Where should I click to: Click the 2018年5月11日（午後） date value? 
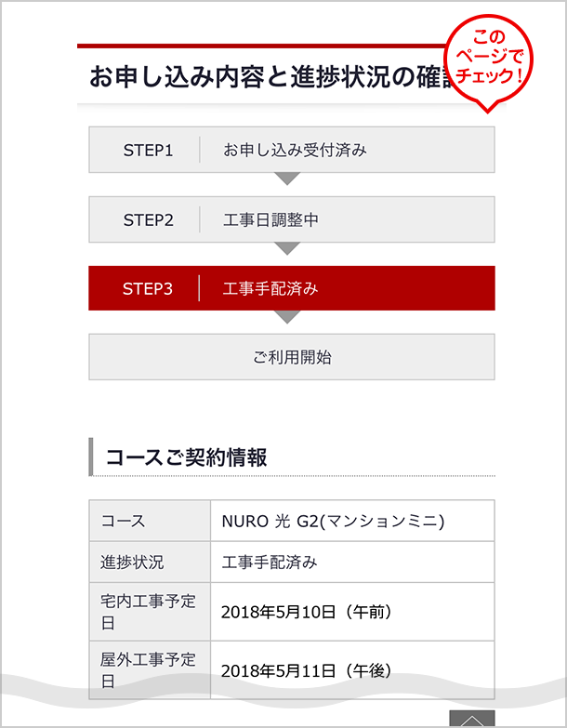point(307,669)
